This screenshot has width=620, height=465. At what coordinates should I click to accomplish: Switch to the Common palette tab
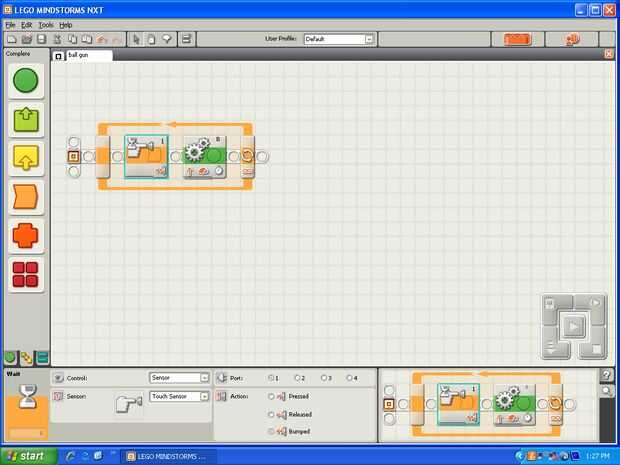pyautogui.click(x=10, y=358)
